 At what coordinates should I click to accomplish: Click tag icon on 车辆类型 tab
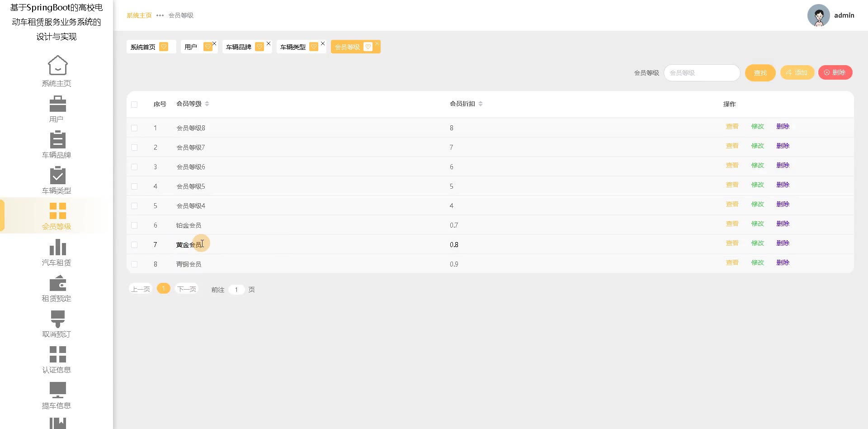(314, 47)
